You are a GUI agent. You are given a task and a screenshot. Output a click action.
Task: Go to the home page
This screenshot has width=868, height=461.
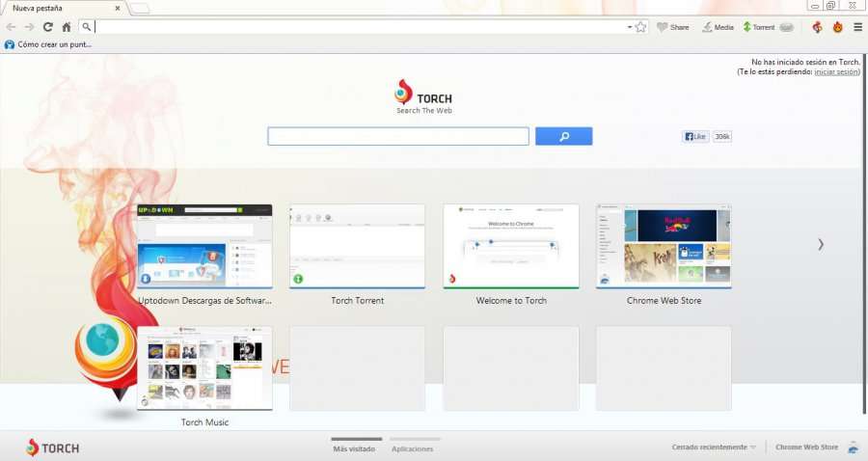66,27
